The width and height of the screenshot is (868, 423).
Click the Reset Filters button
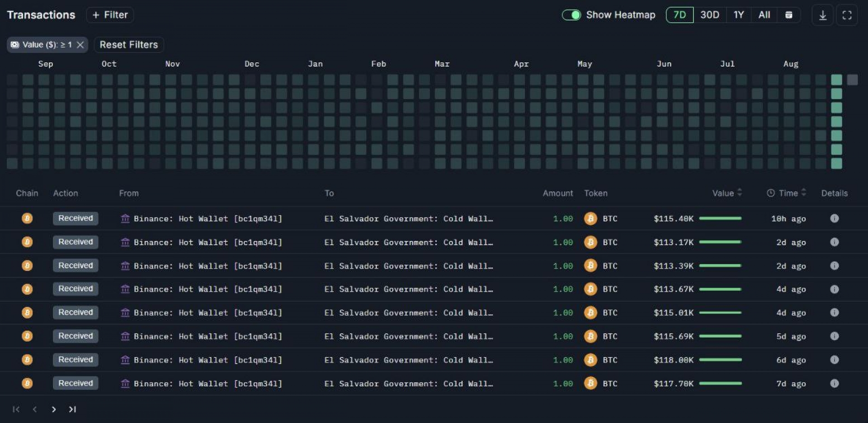coord(129,45)
